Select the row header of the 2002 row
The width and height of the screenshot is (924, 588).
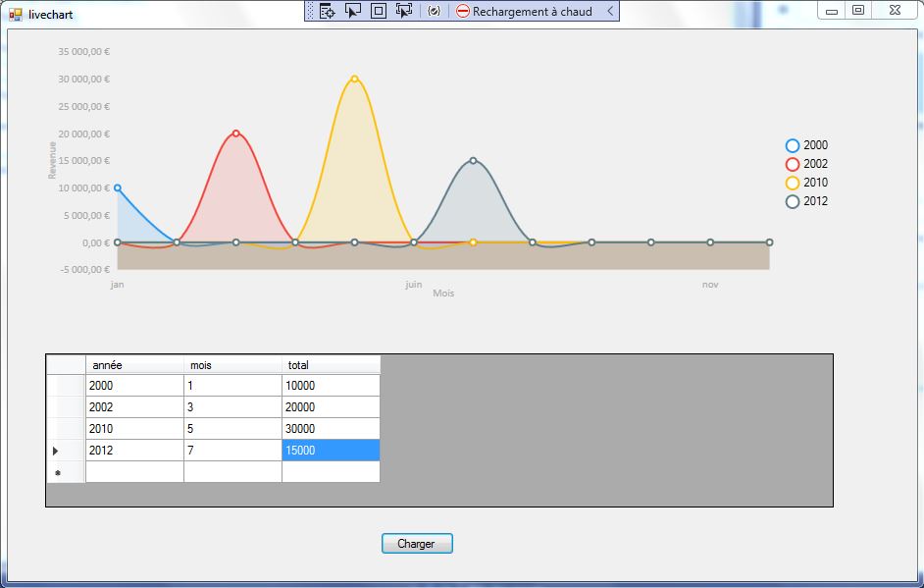pos(66,407)
